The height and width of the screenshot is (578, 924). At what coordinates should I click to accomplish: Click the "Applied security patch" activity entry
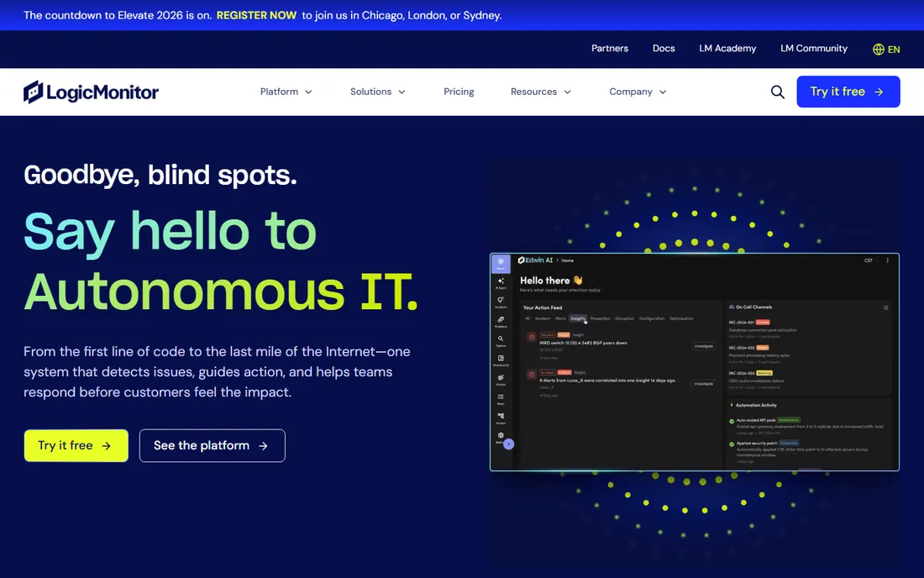[x=757, y=443]
